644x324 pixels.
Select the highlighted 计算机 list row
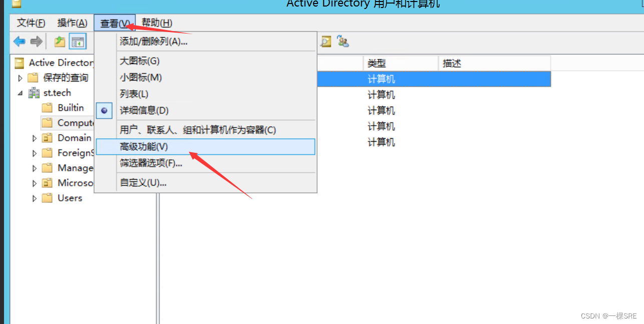434,79
